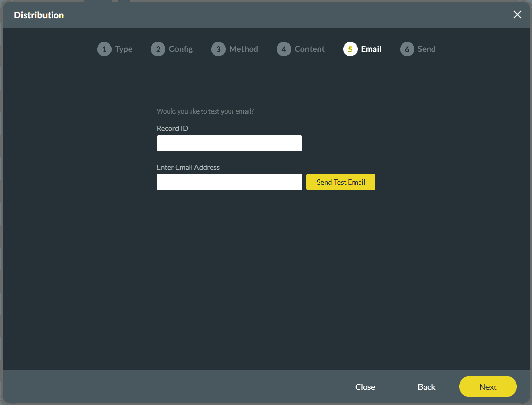The image size is (532, 405).
Task: Click the X icon in the title bar
Action: 517,14
